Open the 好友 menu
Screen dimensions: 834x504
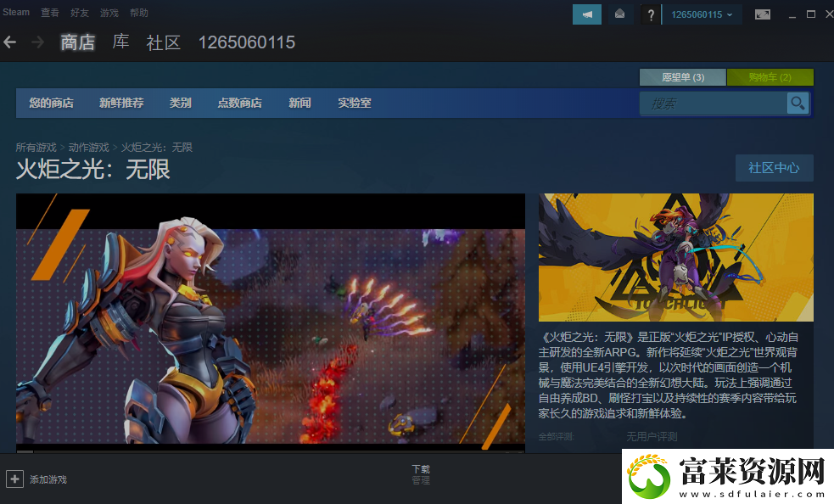[x=80, y=12]
